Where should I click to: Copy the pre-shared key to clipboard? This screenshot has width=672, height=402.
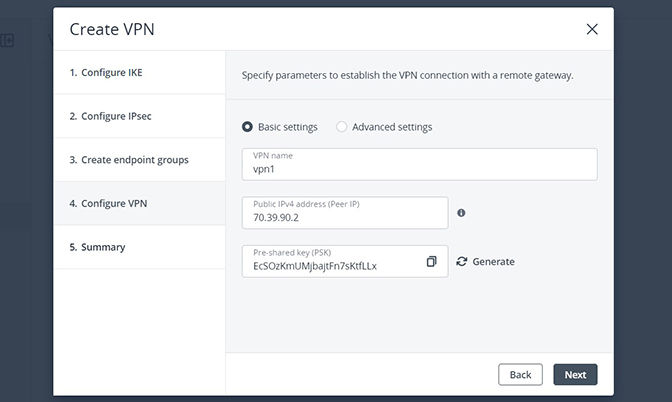click(431, 261)
